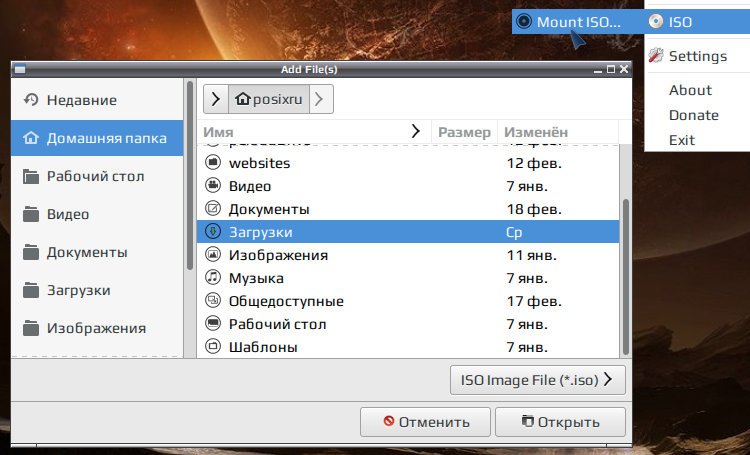The image size is (750, 455).
Task: Click folder icon next to Документы in sidebar
Action: (31, 252)
